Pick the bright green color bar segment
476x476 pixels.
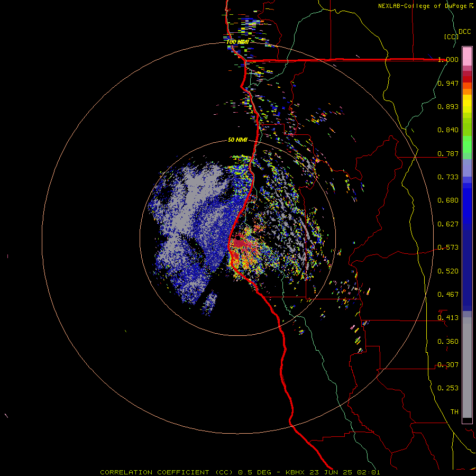click(x=467, y=144)
